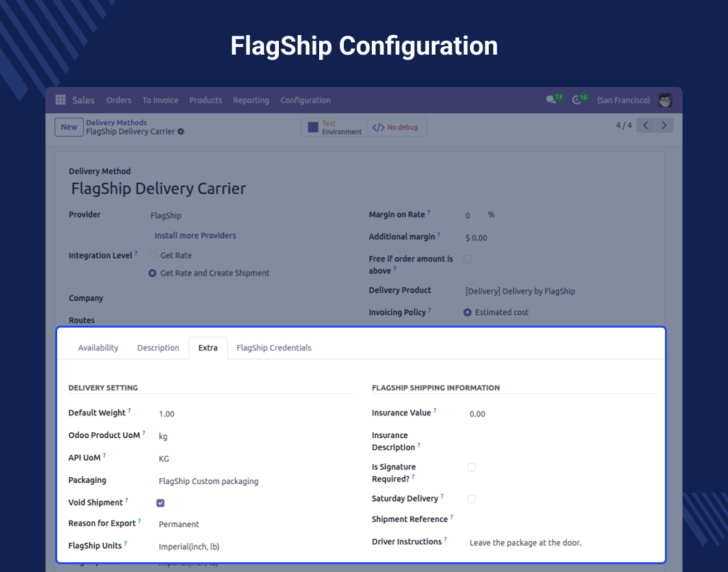Open the chat messages icon
Image resolution: width=728 pixels, height=572 pixels.
click(551, 100)
